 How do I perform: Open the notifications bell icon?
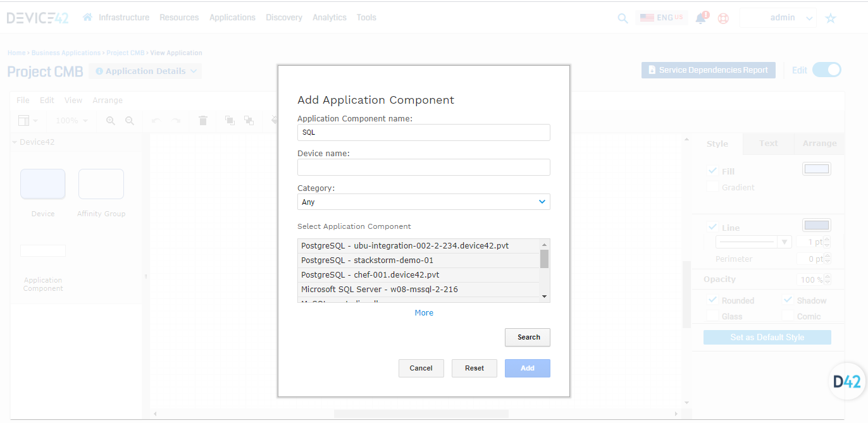coord(701,18)
